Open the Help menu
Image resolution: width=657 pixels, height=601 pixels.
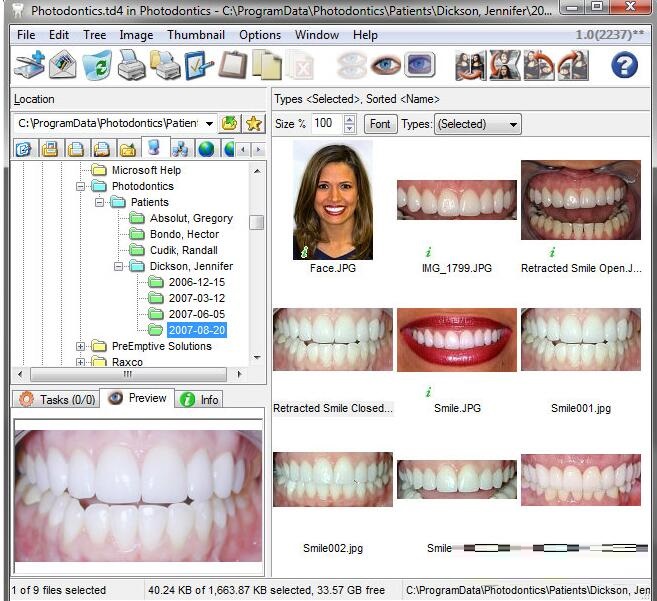[365, 35]
